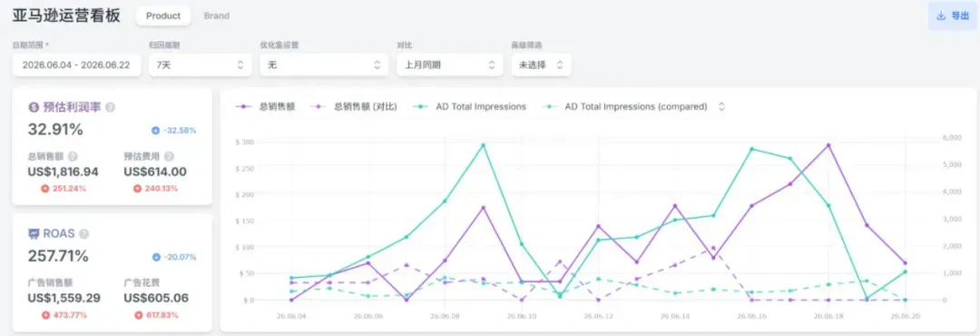Click the dollar icon in 预估利润率 card
Viewport: 980px width, 336px height.
(34, 108)
